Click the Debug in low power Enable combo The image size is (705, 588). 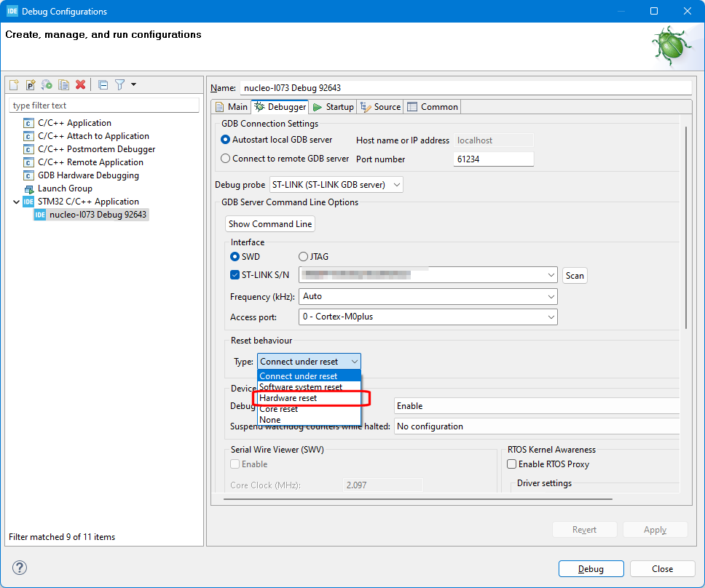coord(537,405)
